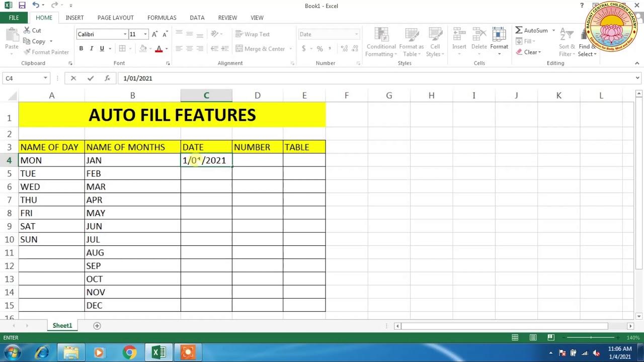Open Insert Function with the fx icon
Viewport: 644px width, 362px height.
(107, 78)
